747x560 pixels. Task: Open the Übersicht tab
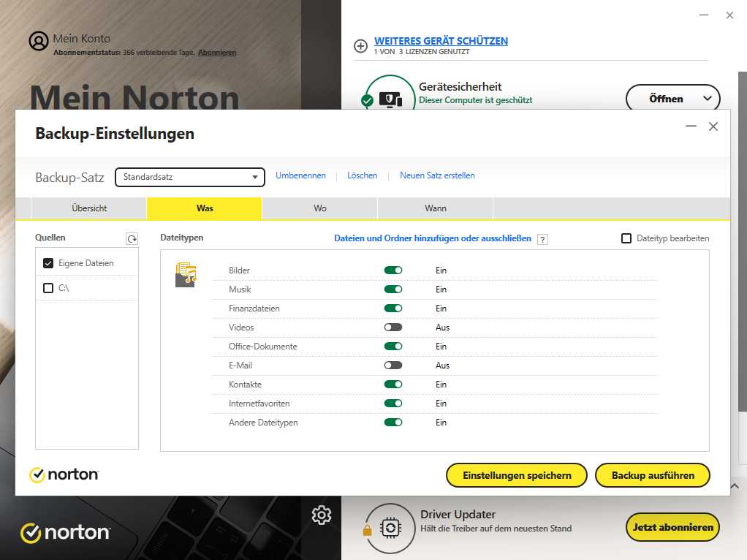88,208
